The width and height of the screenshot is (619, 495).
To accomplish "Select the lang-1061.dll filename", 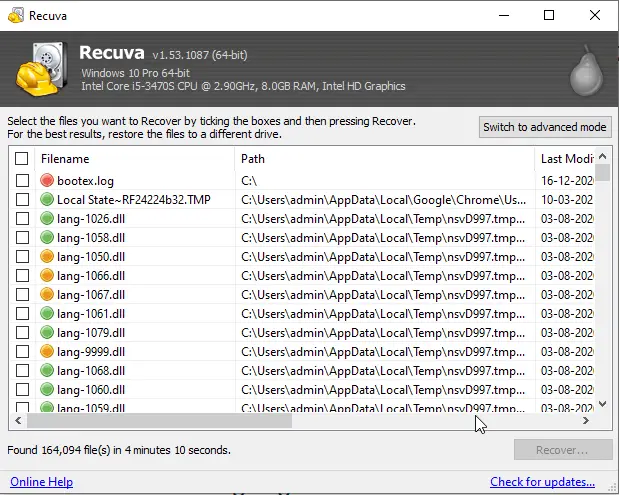I will [91, 314].
